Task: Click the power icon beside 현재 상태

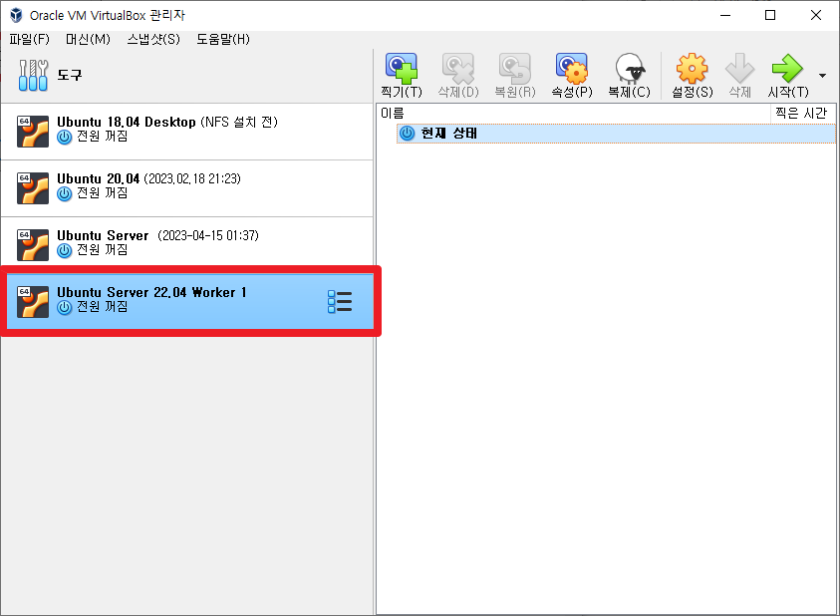Action: (x=408, y=134)
